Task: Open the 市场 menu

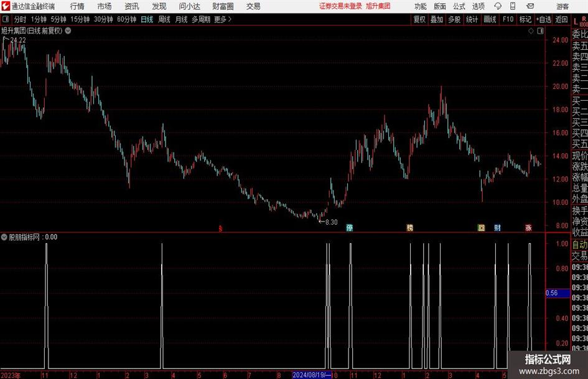Action: (x=105, y=6)
